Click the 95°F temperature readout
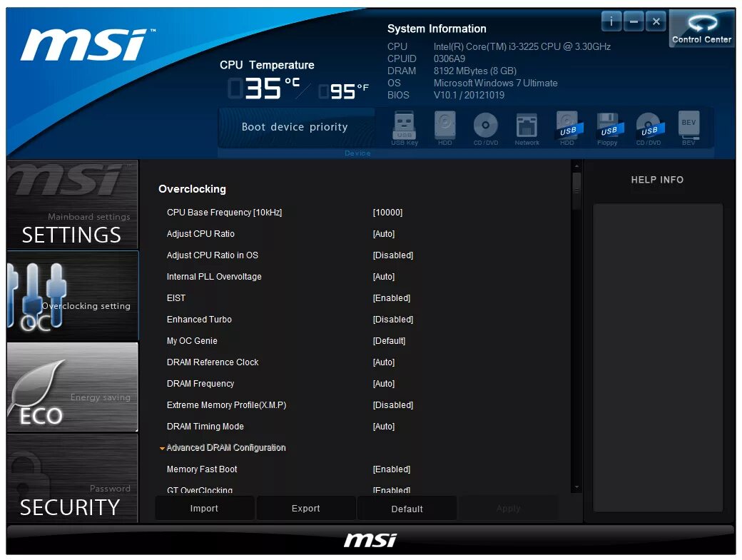Image resolution: width=742 pixels, height=560 pixels. click(x=344, y=91)
